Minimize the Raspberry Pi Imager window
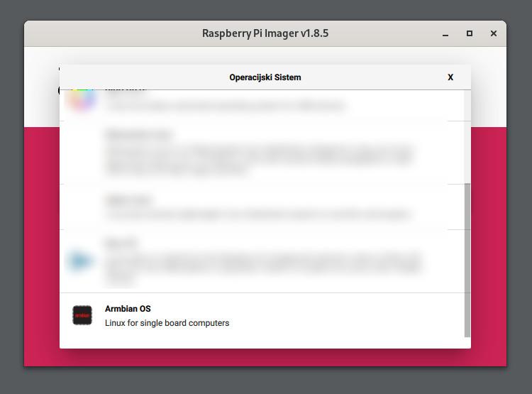 (x=445, y=33)
